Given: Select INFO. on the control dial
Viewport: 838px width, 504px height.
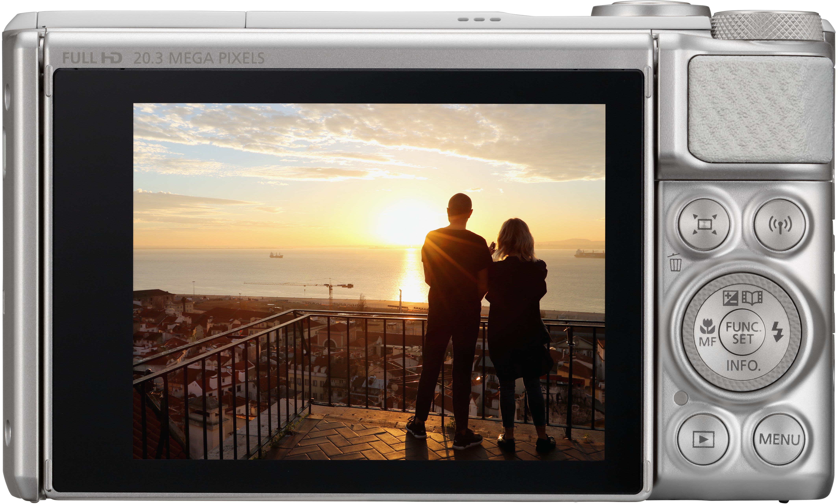Looking at the screenshot, I should tap(743, 366).
